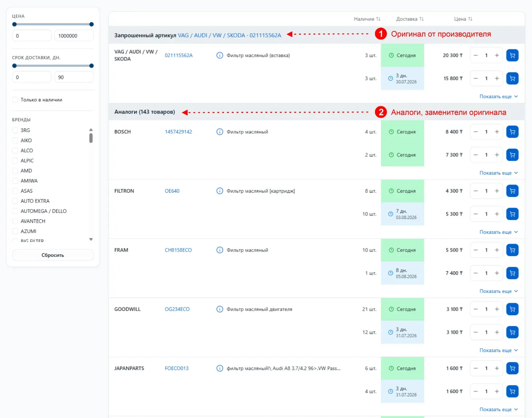Screen dimensions: 532x418
Task: Check the AMIWA brand filter
Action: pos(15,181)
